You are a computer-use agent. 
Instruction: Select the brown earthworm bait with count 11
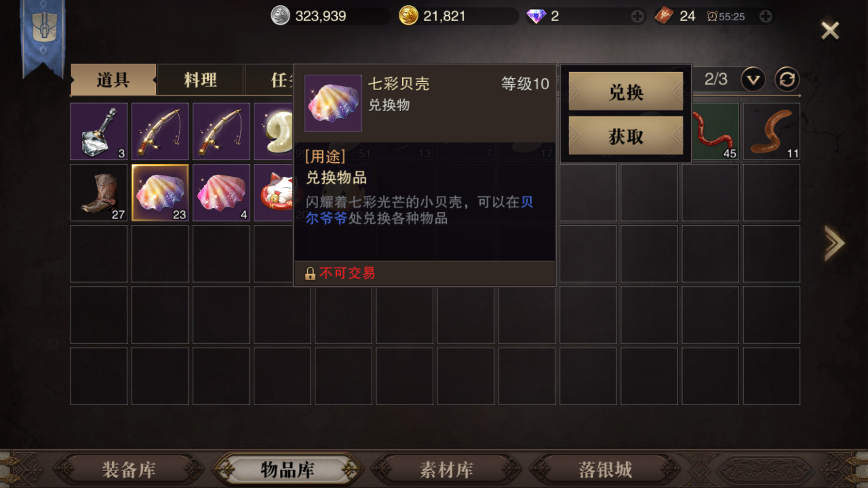(771, 131)
